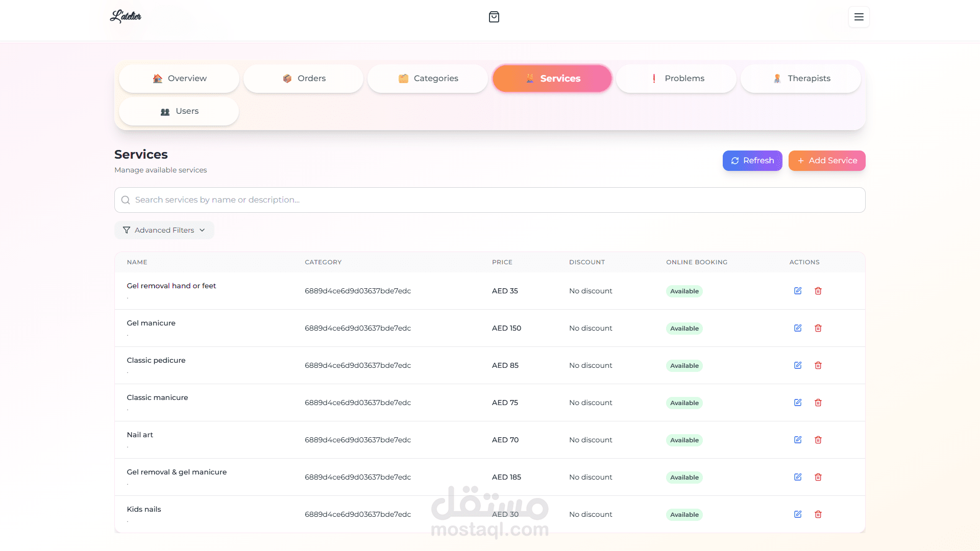This screenshot has width=980, height=551.
Task: Select the Therapists tab
Action: (801, 79)
